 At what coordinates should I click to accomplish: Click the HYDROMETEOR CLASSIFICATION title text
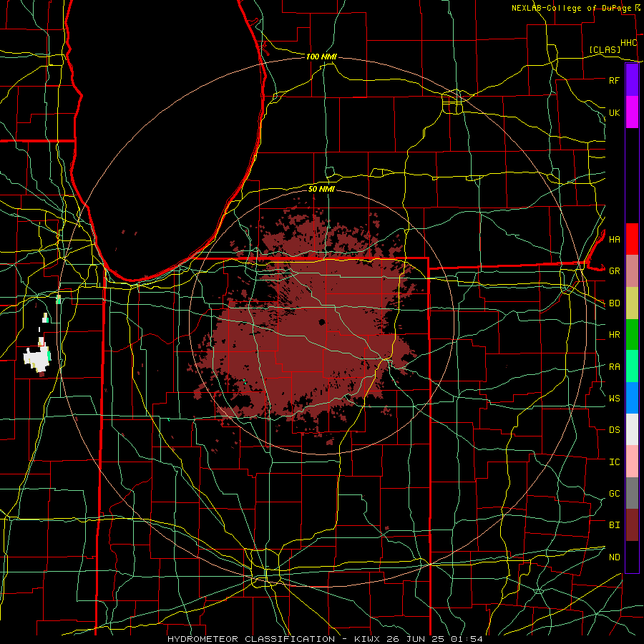point(251,639)
